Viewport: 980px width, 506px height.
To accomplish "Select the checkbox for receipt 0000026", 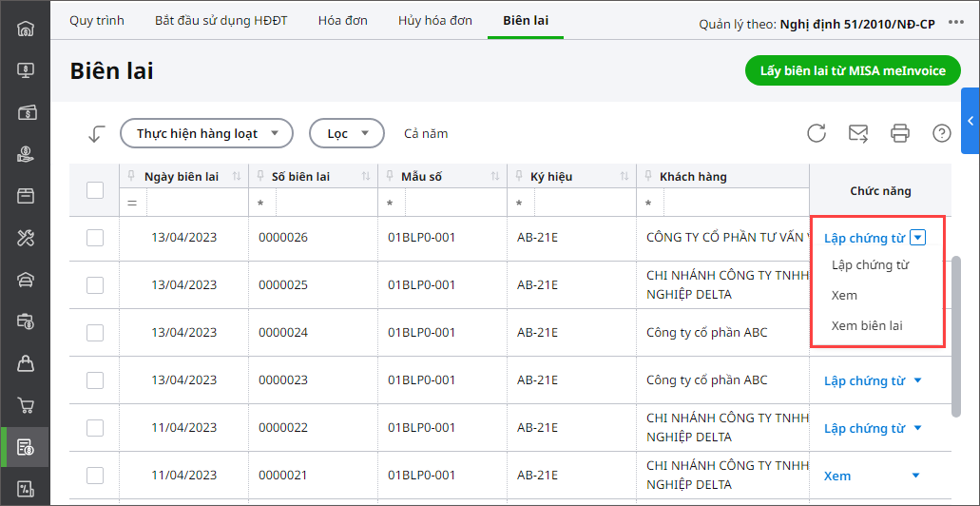I will [x=95, y=238].
